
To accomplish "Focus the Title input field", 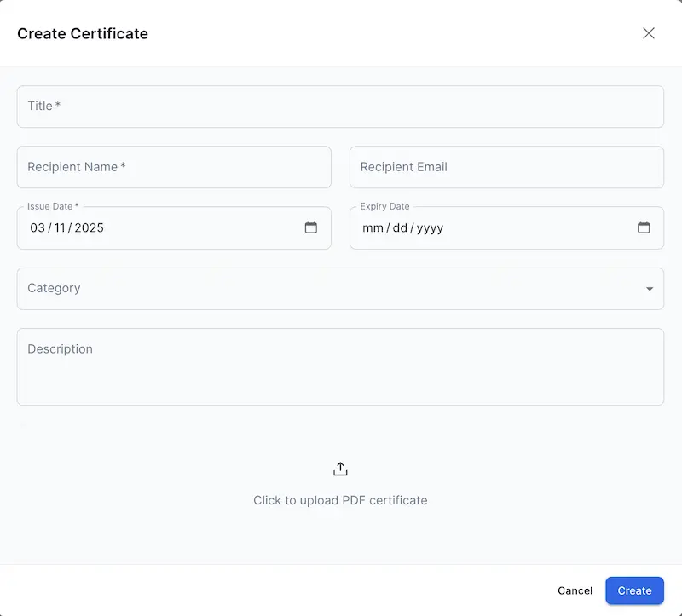I will (x=341, y=106).
